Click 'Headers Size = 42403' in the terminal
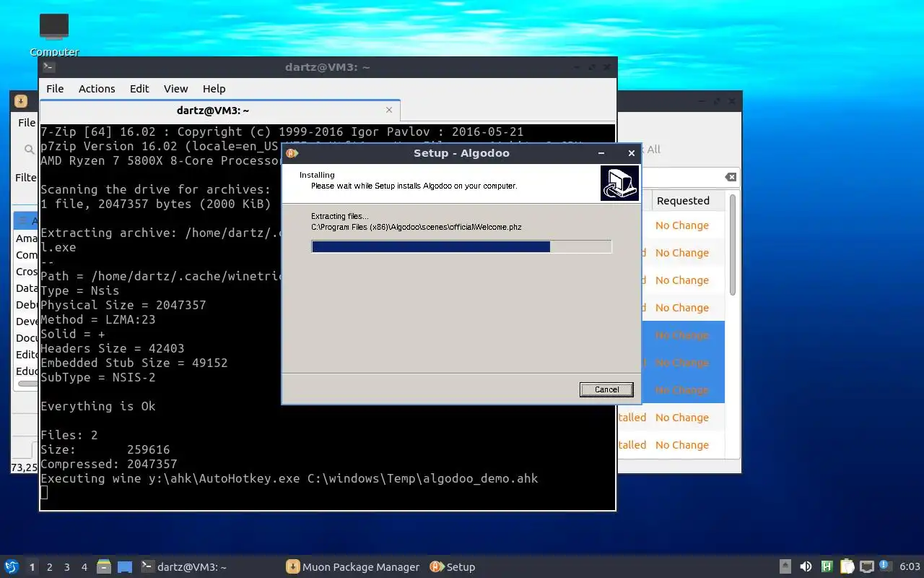 [112, 348]
